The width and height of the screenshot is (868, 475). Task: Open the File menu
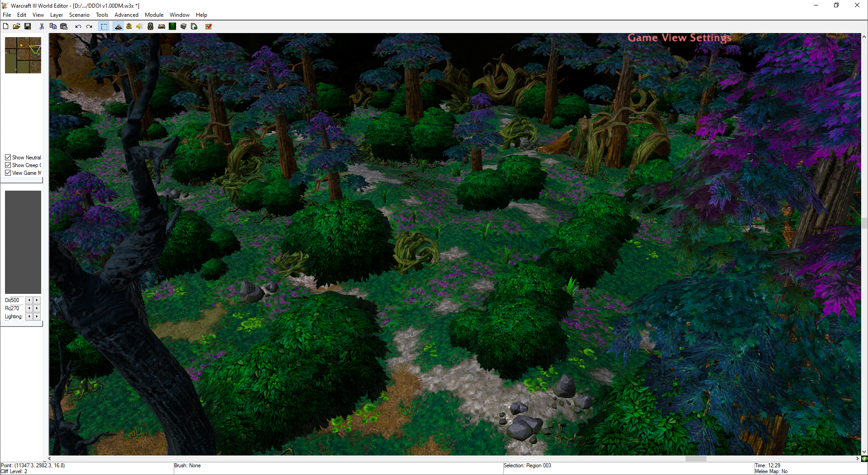point(7,15)
